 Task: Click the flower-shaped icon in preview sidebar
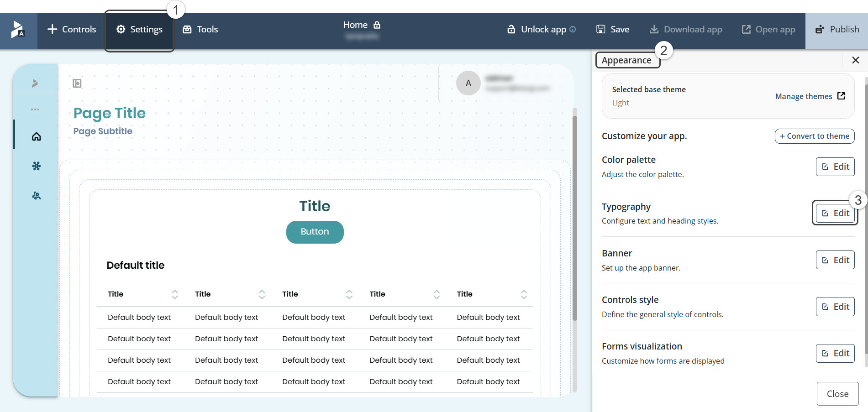point(37,166)
